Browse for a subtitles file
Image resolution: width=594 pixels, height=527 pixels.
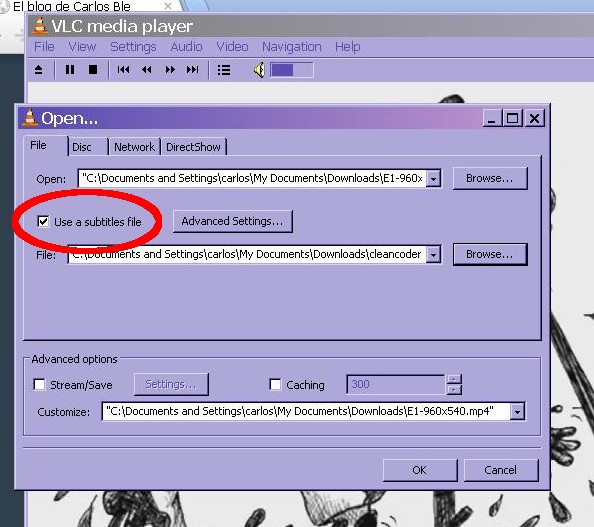(x=490, y=254)
